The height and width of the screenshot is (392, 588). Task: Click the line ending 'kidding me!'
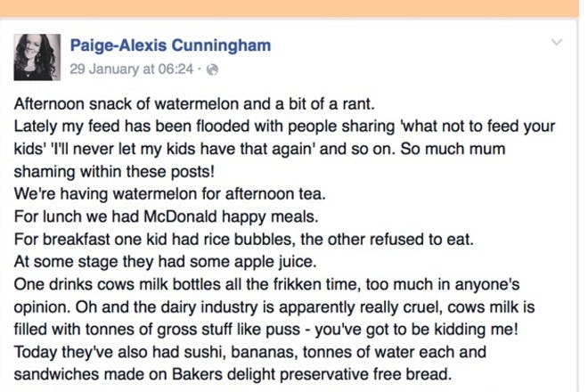pos(266,330)
